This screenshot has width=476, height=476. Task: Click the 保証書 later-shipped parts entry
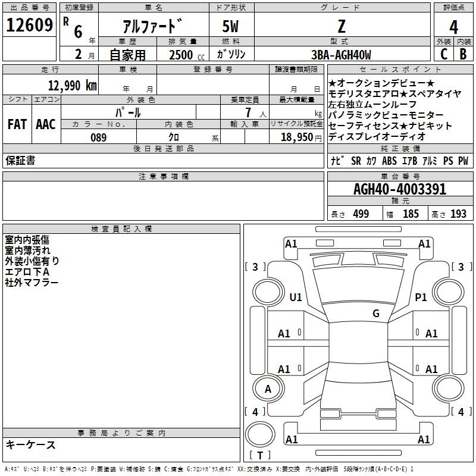pos(20,160)
